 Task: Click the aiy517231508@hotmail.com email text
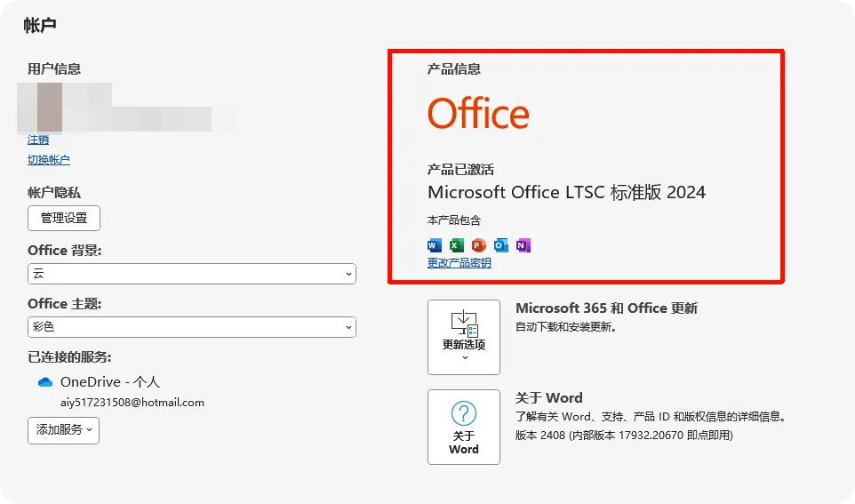coord(132,403)
